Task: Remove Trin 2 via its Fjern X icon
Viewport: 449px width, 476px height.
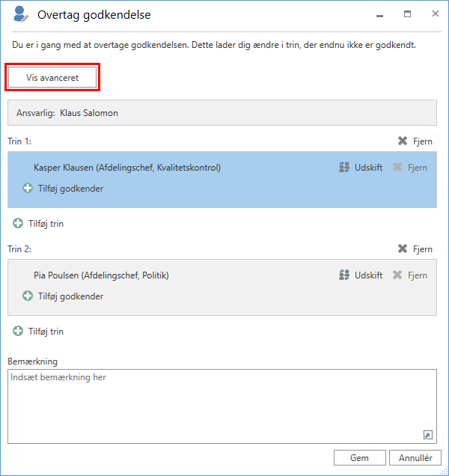Action: pos(403,249)
